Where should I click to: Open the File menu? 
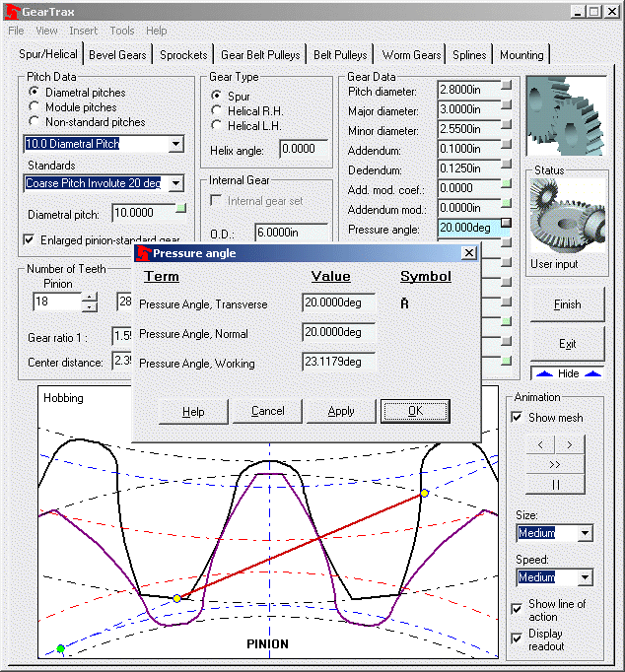tap(17, 31)
